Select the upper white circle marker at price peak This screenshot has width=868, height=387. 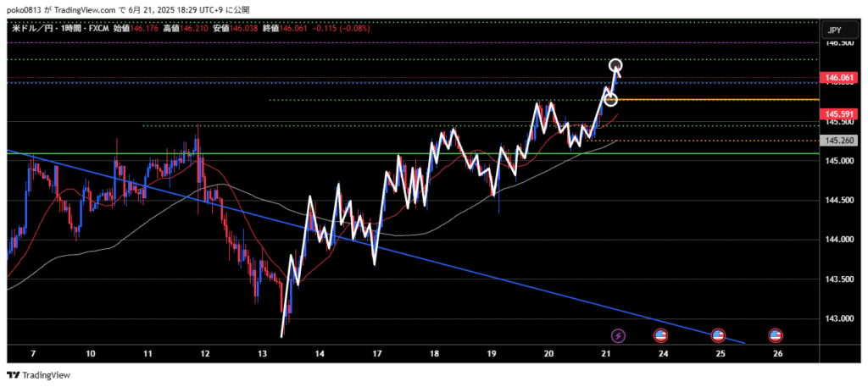point(616,65)
